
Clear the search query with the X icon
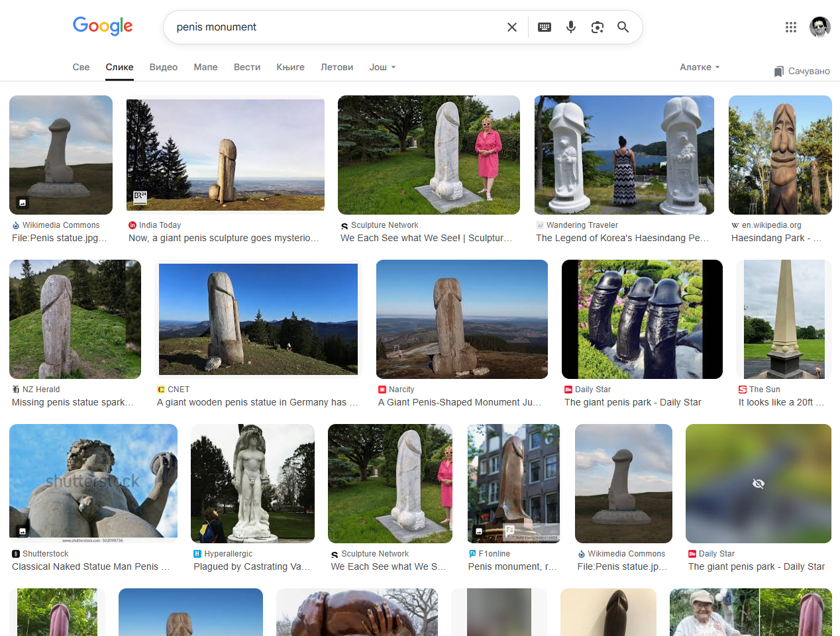coord(512,27)
